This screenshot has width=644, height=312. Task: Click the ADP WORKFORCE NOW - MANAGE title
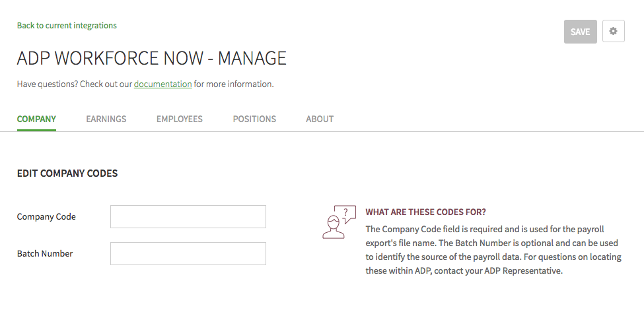coord(151,58)
